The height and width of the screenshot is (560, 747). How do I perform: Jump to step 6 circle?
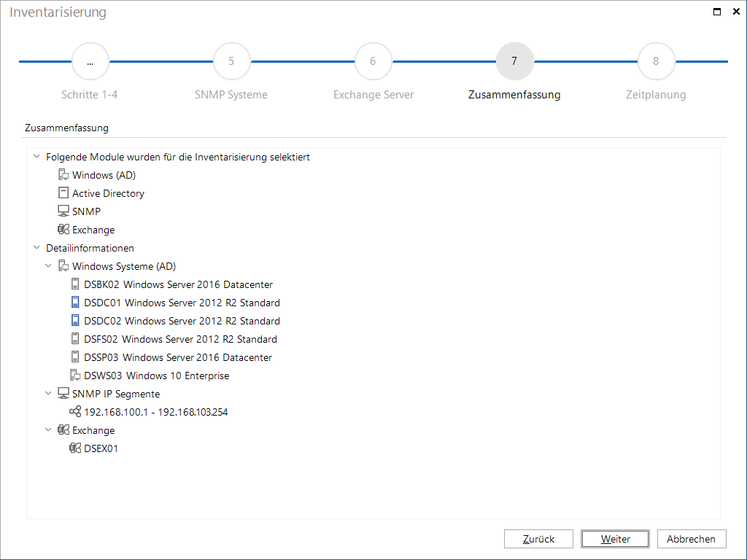coord(373,61)
